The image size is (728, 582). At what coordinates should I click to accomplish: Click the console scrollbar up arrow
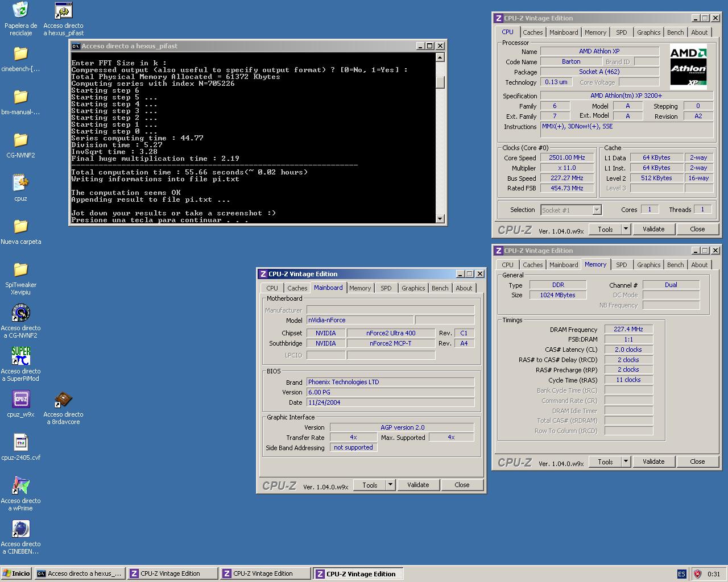point(440,57)
